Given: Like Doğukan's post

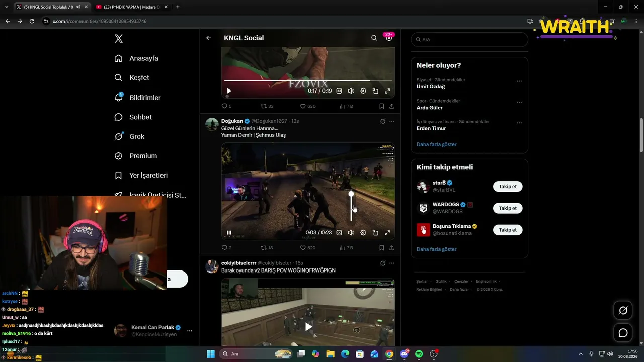Looking at the screenshot, I should tap(308, 248).
